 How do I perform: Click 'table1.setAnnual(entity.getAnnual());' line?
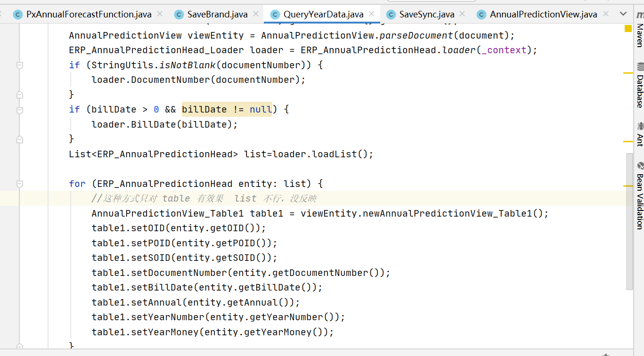(x=196, y=302)
